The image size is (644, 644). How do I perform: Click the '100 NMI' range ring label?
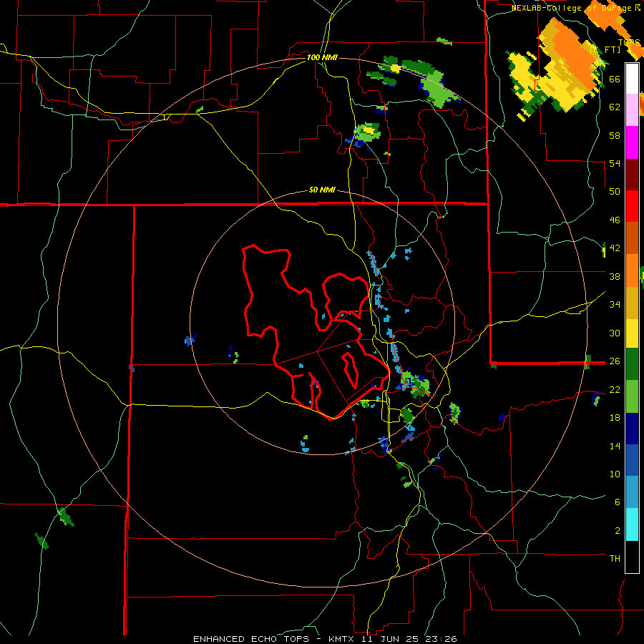[x=322, y=57]
